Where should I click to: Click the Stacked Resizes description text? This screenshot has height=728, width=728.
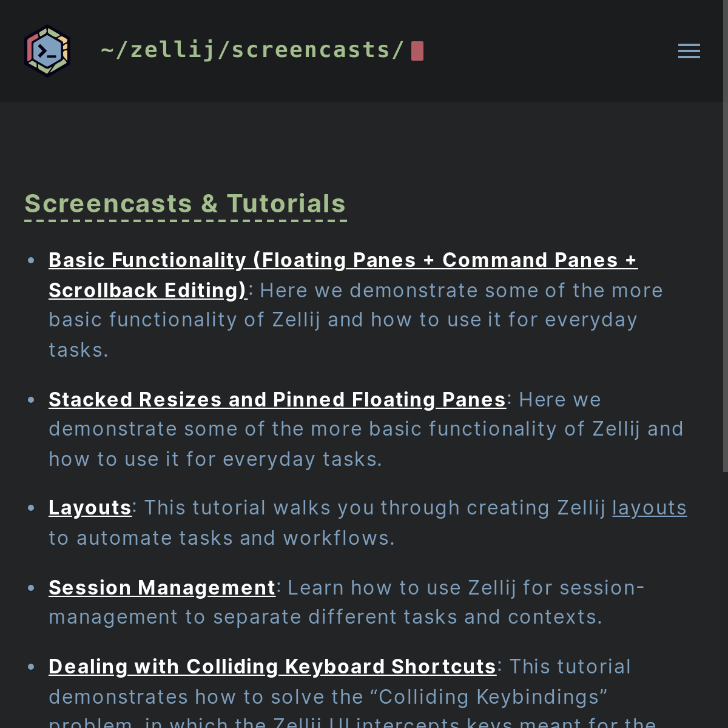(364, 430)
